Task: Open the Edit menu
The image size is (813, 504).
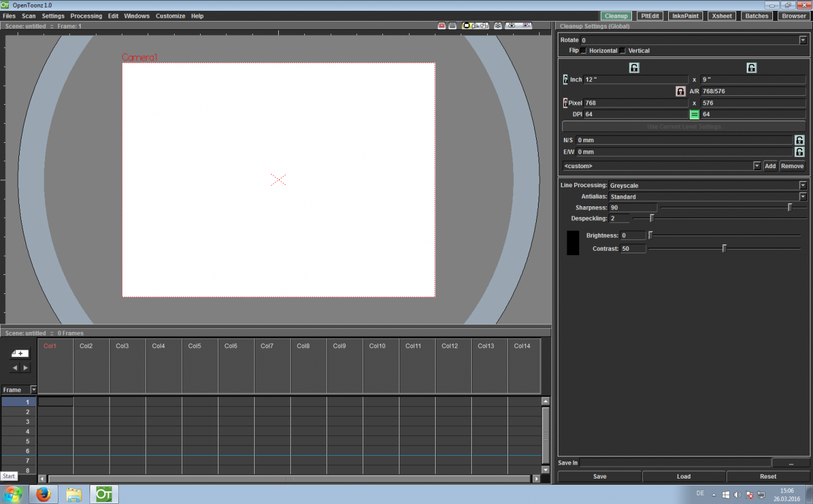Action: [x=113, y=16]
